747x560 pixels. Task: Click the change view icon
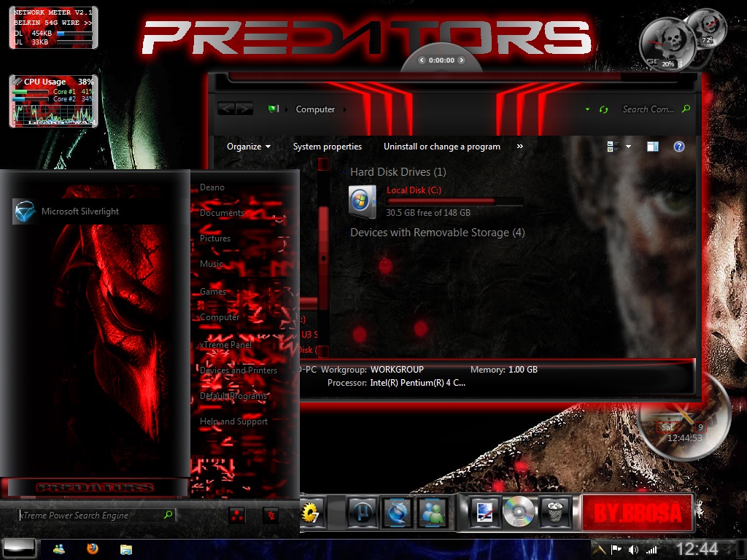click(613, 146)
